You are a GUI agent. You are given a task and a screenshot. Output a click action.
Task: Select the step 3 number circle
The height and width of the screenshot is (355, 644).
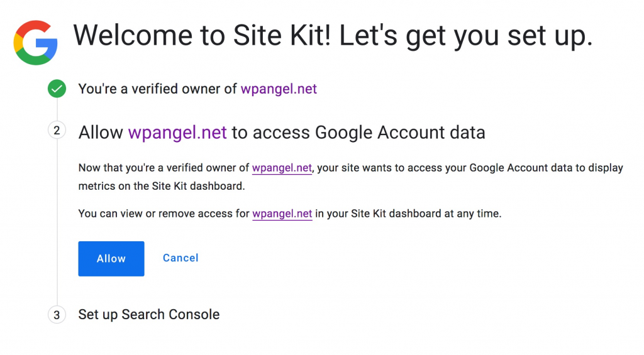(57, 315)
